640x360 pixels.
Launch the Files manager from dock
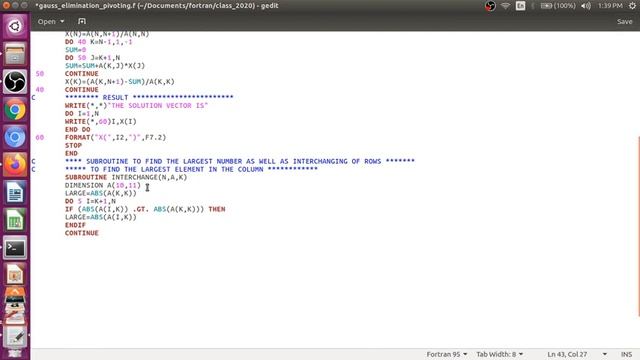(15, 54)
